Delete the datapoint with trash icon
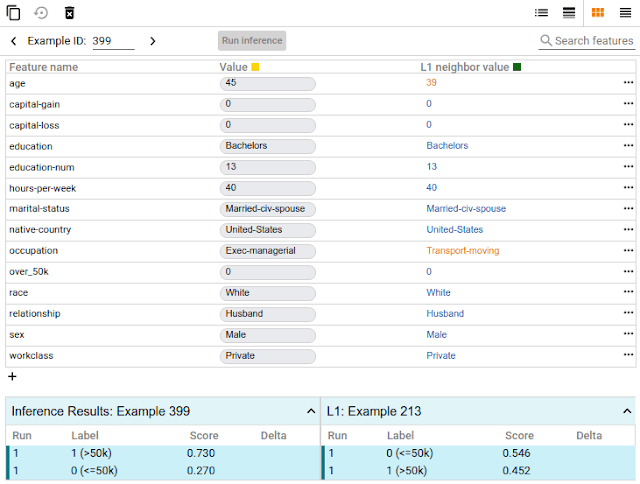 pos(69,13)
